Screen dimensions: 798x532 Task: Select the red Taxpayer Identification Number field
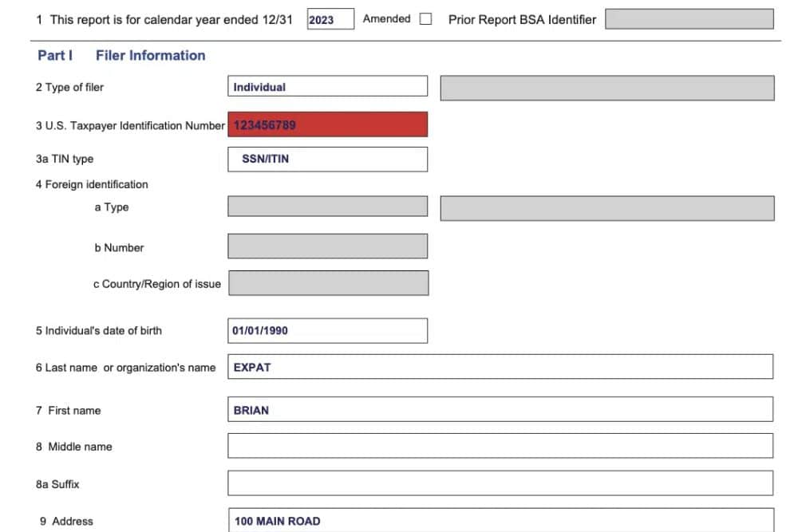pyautogui.click(x=327, y=124)
